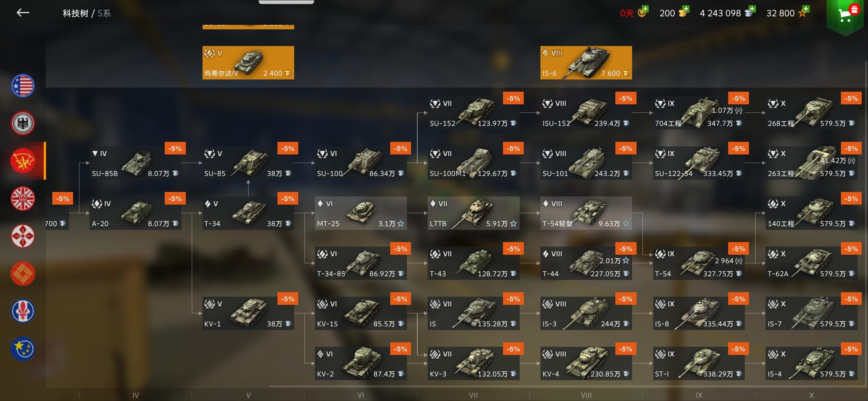Image resolution: width=868 pixels, height=401 pixels.
Task: Select the China nation emblem icon
Action: tap(23, 274)
